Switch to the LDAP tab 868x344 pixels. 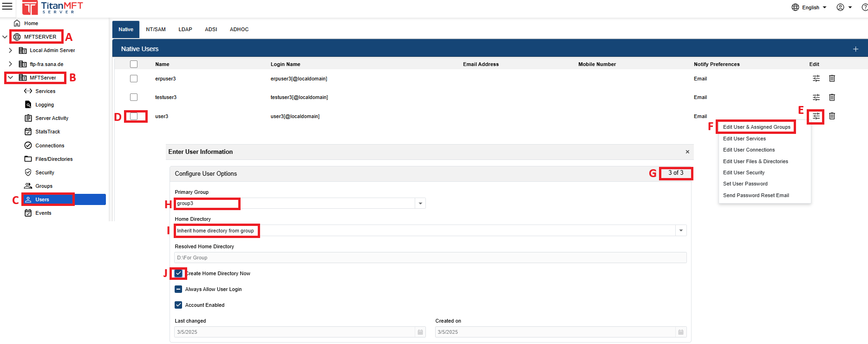[185, 29]
